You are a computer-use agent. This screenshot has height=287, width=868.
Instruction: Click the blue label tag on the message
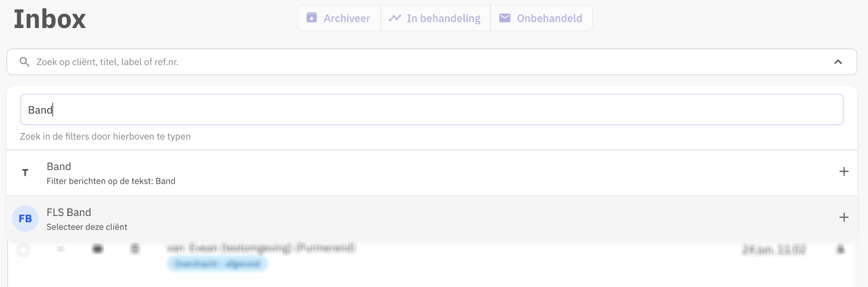click(x=218, y=263)
